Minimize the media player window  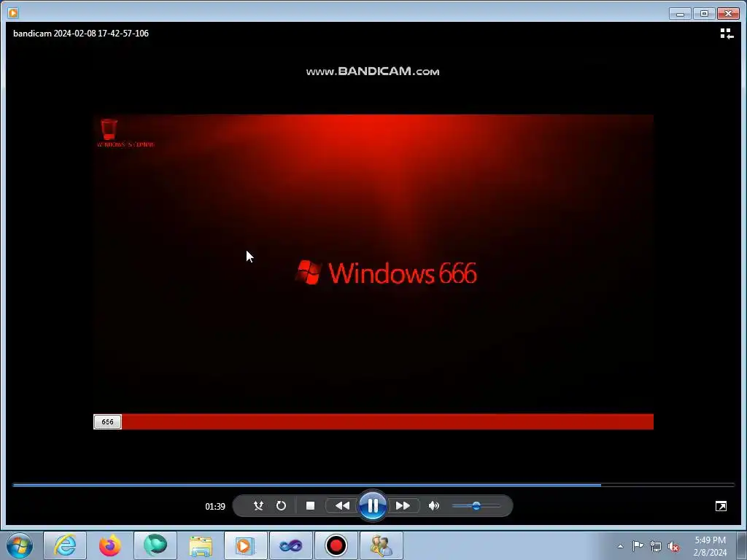(x=680, y=13)
